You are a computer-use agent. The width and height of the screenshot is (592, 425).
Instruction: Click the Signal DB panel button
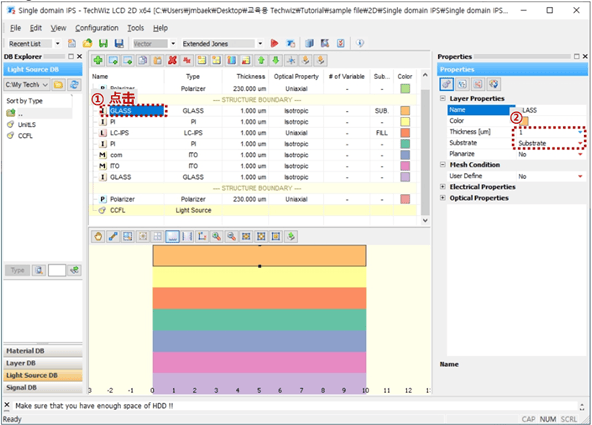pyautogui.click(x=43, y=388)
